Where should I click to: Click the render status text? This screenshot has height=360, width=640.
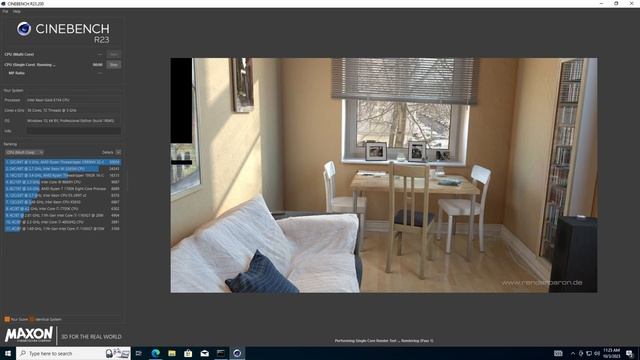(x=384, y=340)
